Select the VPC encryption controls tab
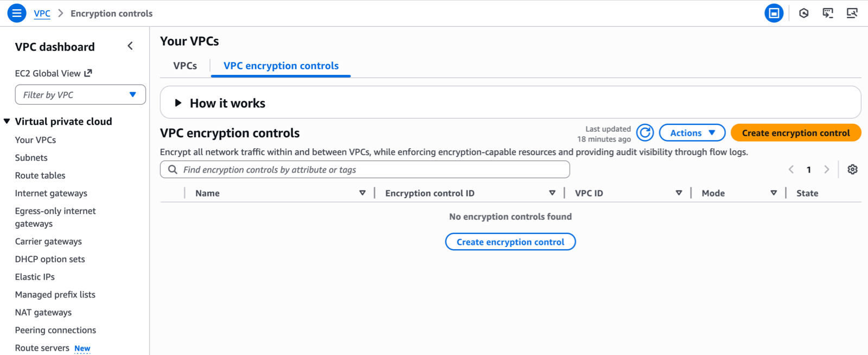The height and width of the screenshot is (355, 868). [281, 66]
